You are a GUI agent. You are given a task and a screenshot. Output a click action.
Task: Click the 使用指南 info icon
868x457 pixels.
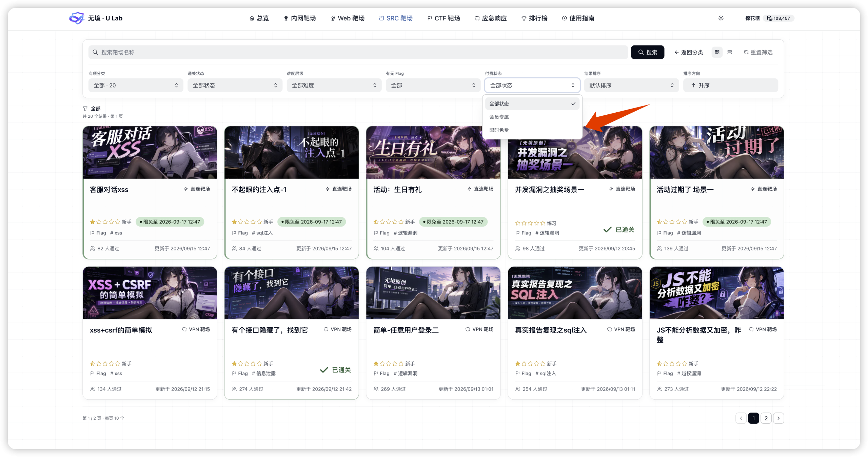(564, 18)
